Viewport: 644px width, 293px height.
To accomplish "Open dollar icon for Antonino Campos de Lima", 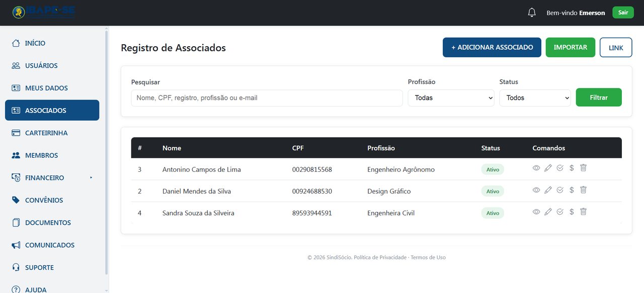I will pyautogui.click(x=572, y=168).
